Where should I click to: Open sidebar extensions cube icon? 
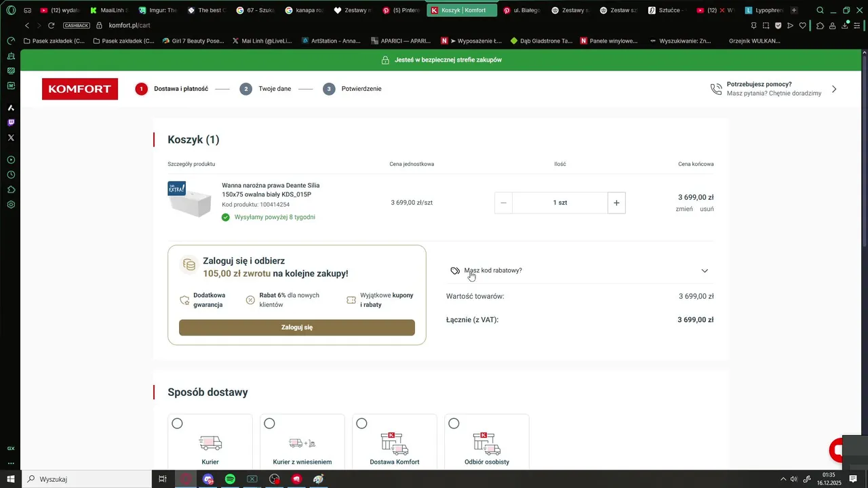click(11, 190)
